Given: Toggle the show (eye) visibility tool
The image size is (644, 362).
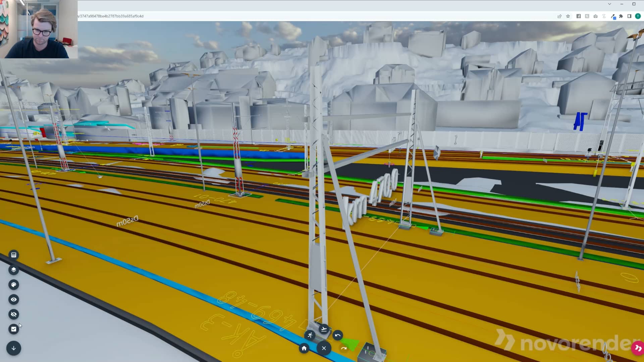Looking at the screenshot, I should 13,299.
